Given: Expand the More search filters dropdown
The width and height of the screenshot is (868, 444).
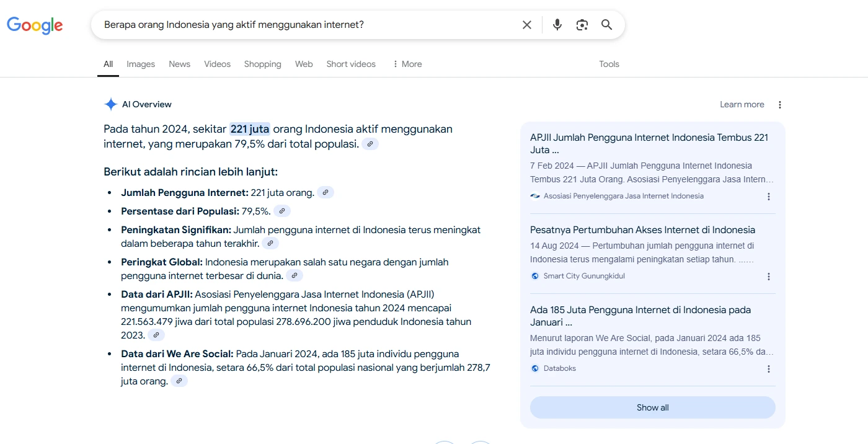Looking at the screenshot, I should click(407, 64).
